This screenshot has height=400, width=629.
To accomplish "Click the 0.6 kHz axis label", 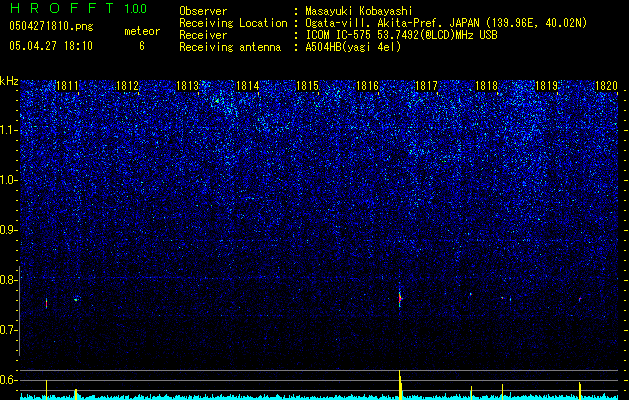I will tap(7, 380).
